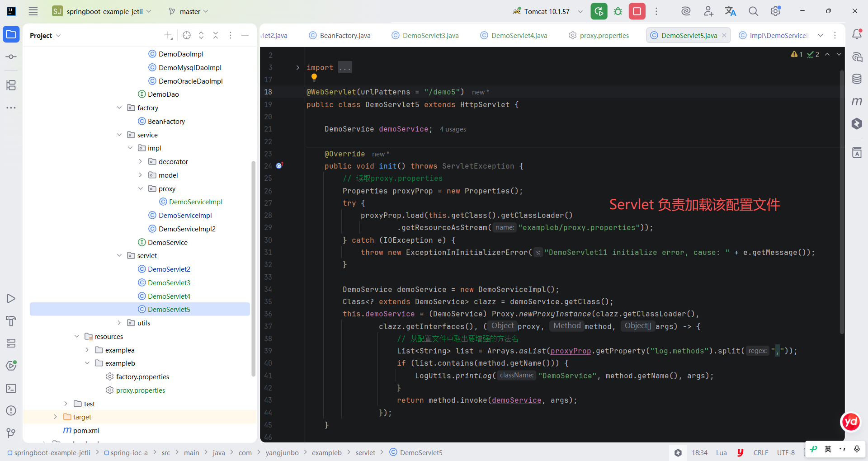Open the Notifications bell
Viewport: 868px width, 461px height.
(x=857, y=34)
